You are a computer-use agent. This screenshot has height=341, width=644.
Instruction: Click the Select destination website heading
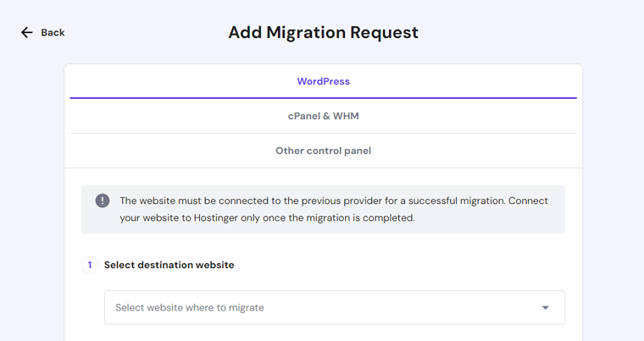coord(169,265)
